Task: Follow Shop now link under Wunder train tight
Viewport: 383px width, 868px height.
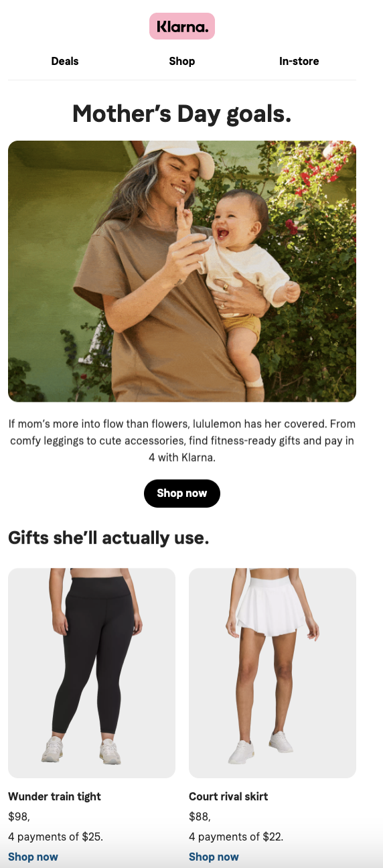Action: (x=33, y=857)
